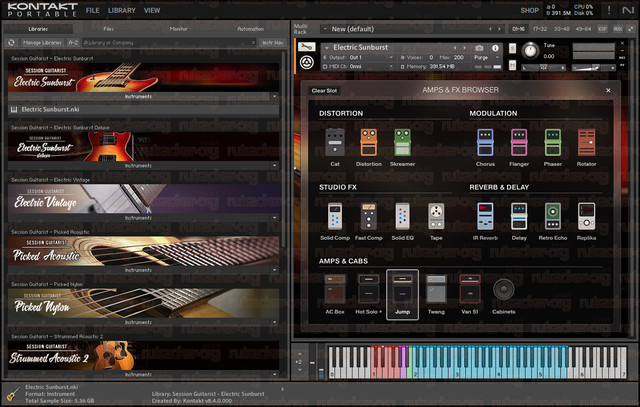
Task: Open the SHOP link
Action: click(529, 10)
